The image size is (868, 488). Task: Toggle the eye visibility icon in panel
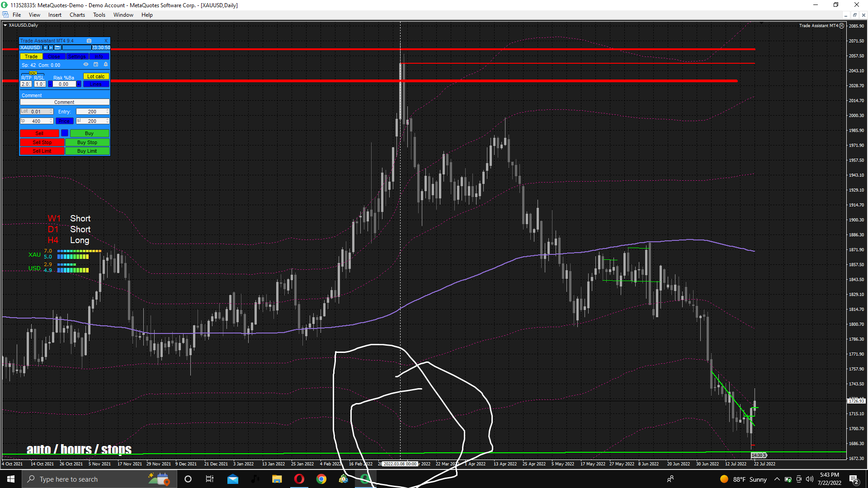(x=86, y=64)
